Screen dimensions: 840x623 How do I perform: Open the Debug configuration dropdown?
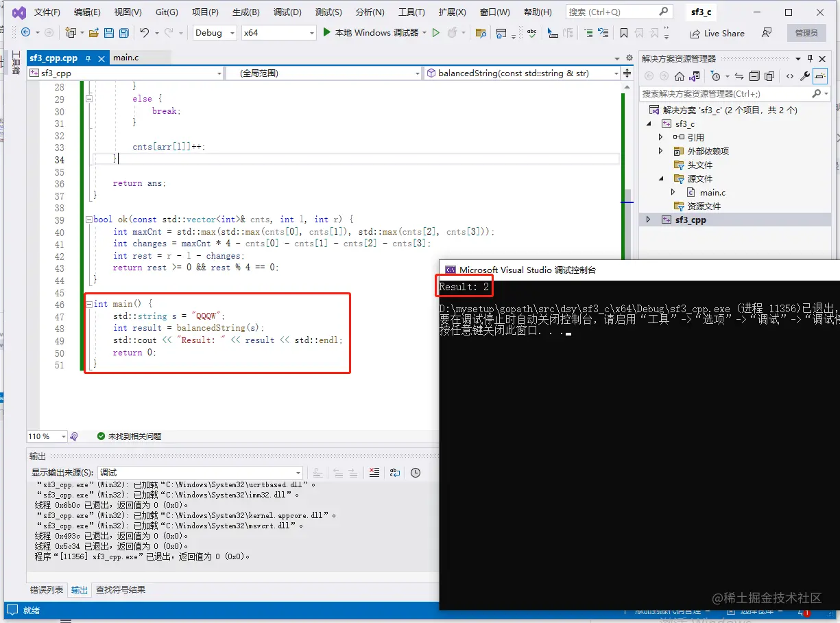pos(232,33)
